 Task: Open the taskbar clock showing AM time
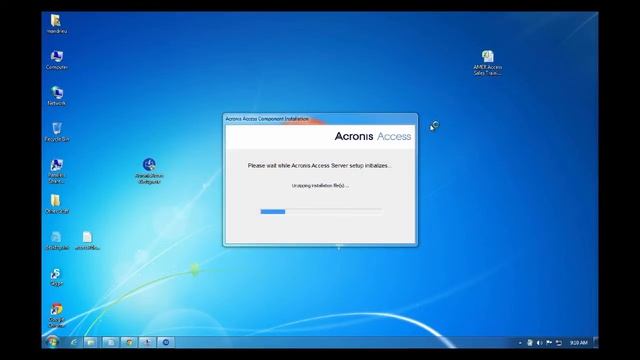pos(578,343)
